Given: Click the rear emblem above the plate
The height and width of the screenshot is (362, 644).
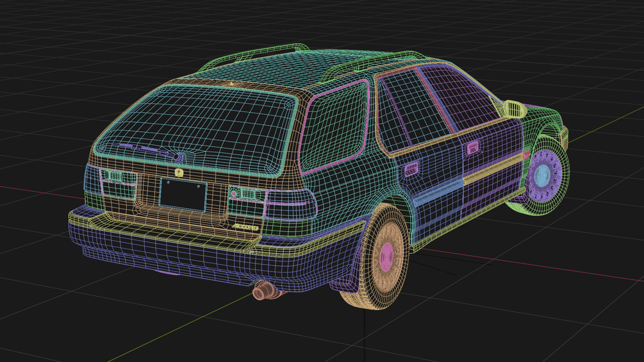Looking at the screenshot, I should (x=179, y=172).
